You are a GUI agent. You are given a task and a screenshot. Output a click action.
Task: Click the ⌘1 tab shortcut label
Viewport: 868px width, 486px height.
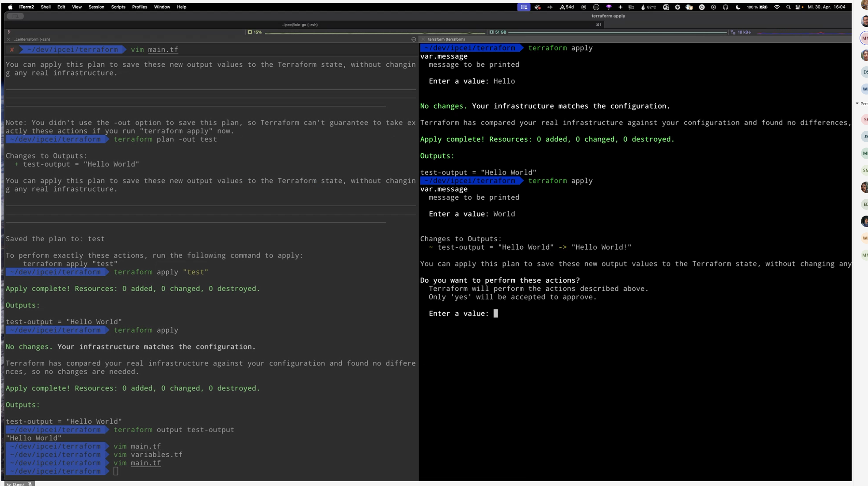coord(598,25)
